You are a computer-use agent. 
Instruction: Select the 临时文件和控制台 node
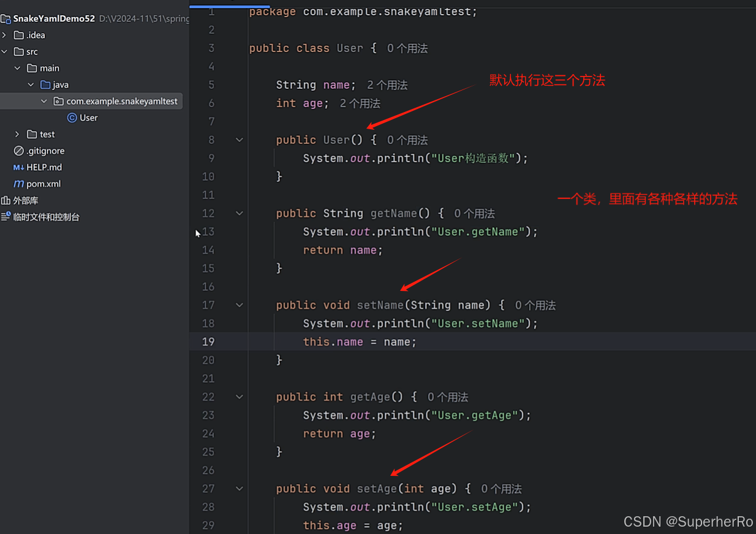coord(47,217)
